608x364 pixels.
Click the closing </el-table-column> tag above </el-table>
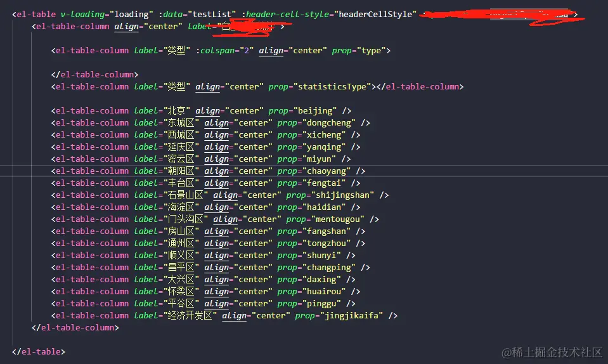(75, 327)
